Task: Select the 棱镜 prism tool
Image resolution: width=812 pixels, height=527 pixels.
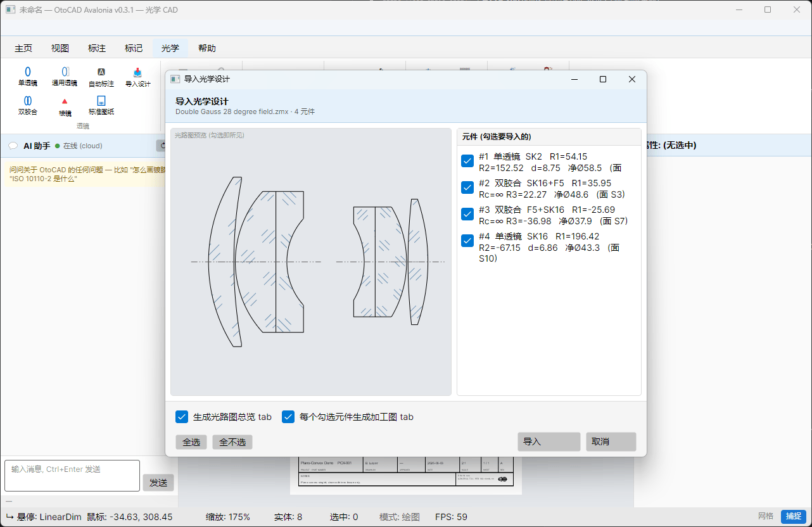Action: click(x=65, y=106)
